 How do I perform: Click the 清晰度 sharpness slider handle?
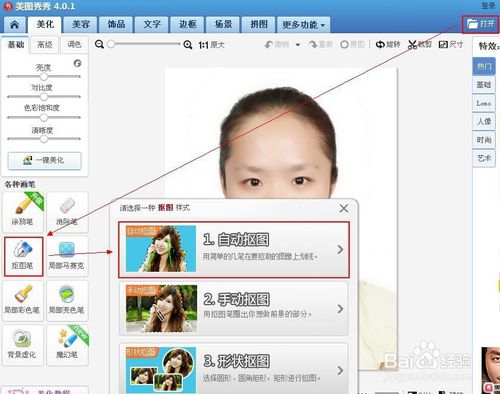point(44,139)
